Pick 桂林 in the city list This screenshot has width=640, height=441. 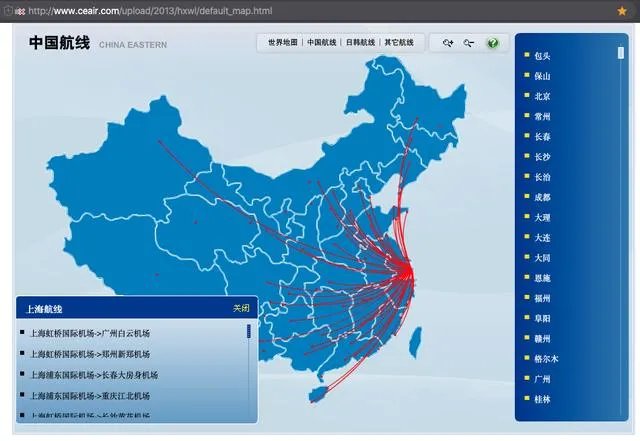[x=542, y=399]
